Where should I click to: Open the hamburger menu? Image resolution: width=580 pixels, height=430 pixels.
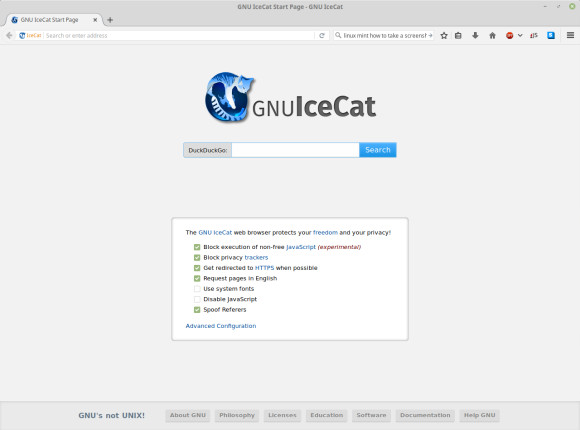pyautogui.click(x=570, y=35)
